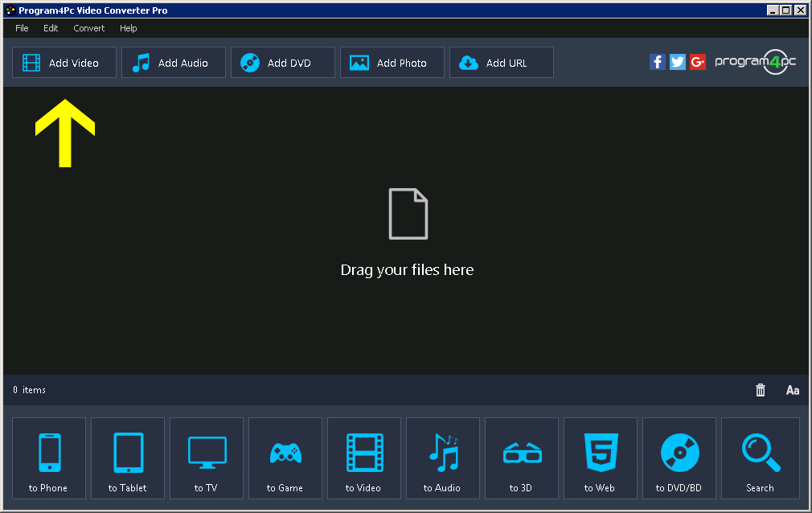The image size is (812, 513).
Task: Open the Google+ icon
Action: point(697,61)
